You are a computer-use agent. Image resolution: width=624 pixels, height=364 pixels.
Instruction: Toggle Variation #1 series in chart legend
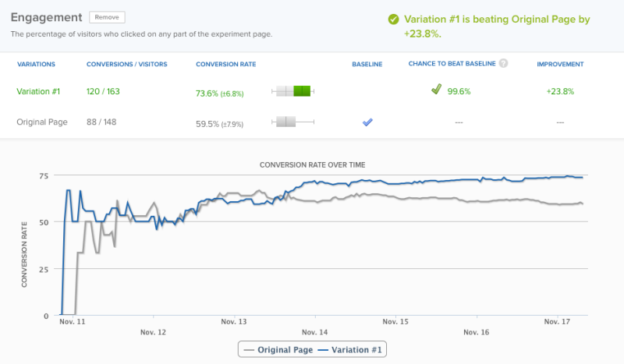pos(350,350)
